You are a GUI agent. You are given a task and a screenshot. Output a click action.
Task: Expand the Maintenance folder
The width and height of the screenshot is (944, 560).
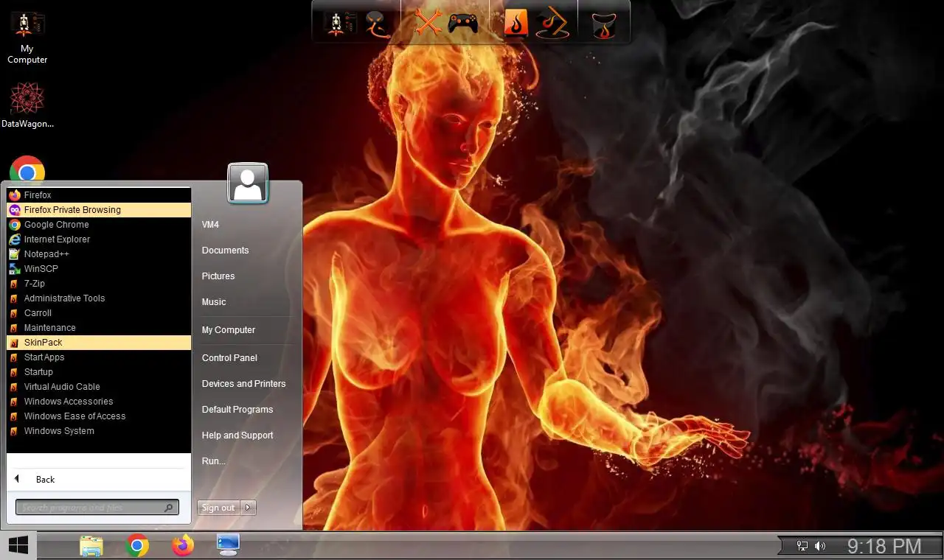(99, 328)
